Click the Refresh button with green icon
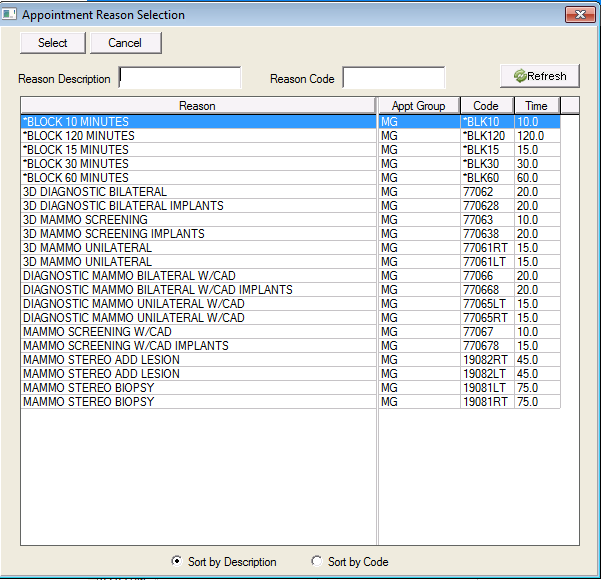 coord(540,76)
